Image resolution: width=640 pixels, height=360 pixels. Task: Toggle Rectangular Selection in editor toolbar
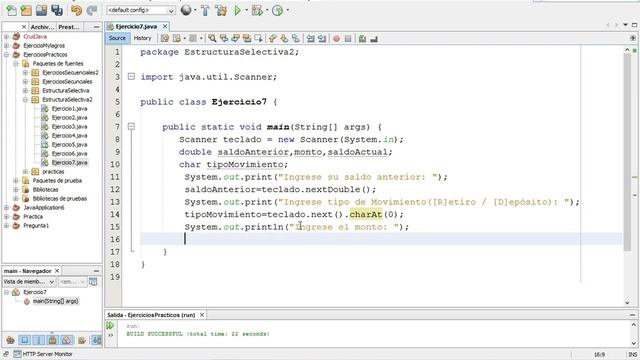coord(258,38)
